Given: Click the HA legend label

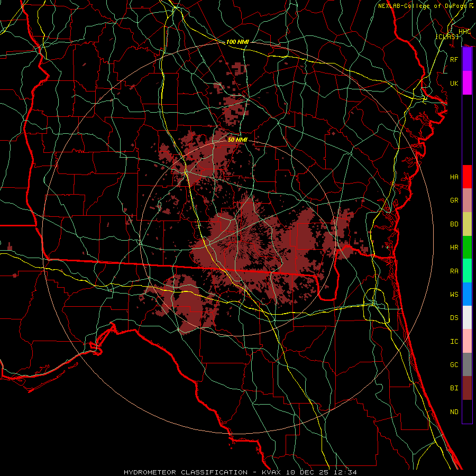Looking at the screenshot, I should (454, 177).
